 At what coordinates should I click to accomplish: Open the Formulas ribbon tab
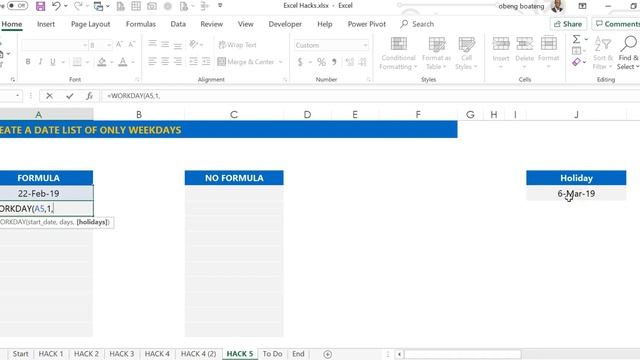coord(141,24)
